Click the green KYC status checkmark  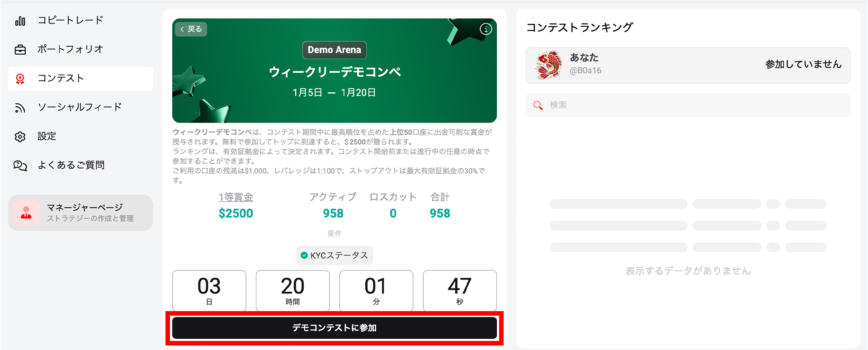[x=304, y=255]
